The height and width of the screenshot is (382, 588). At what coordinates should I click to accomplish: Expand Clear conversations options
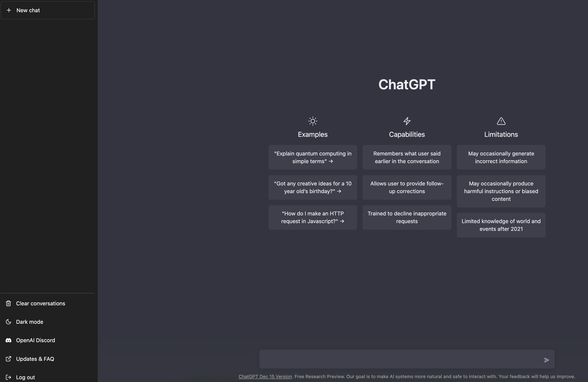40,303
